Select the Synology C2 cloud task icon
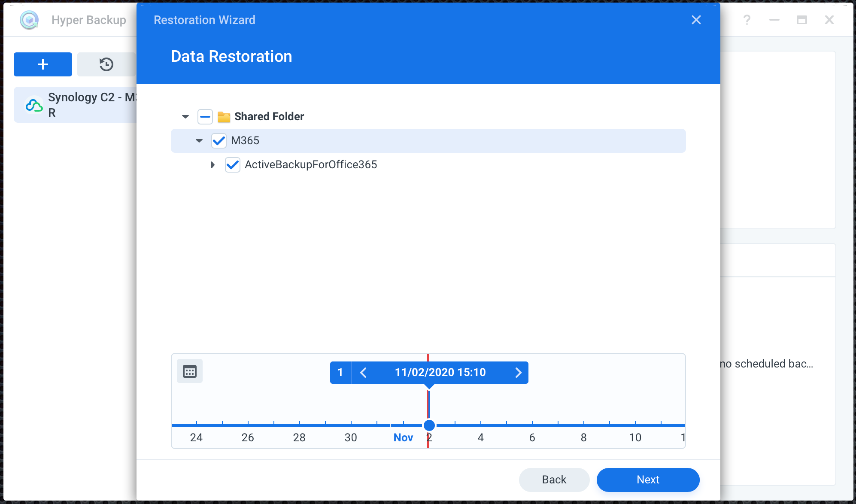 (x=34, y=105)
